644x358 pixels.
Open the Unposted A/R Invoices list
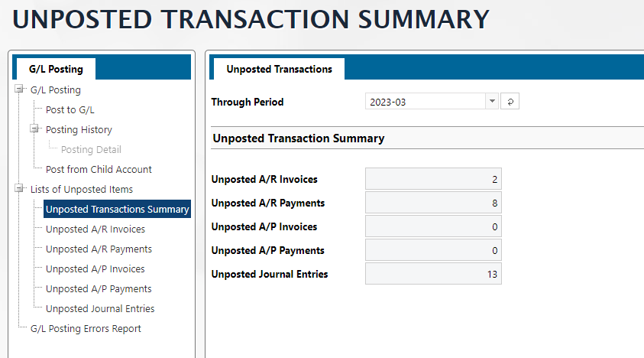[x=95, y=229]
